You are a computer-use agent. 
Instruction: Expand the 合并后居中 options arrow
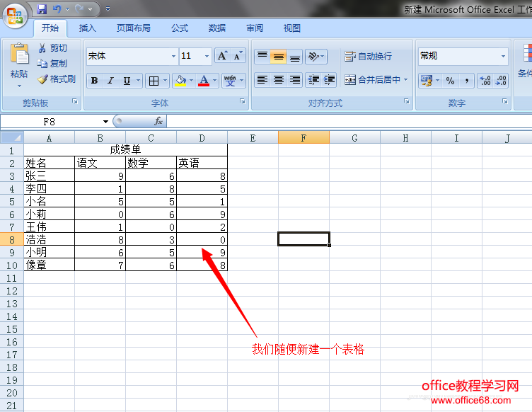pyautogui.click(x=405, y=80)
